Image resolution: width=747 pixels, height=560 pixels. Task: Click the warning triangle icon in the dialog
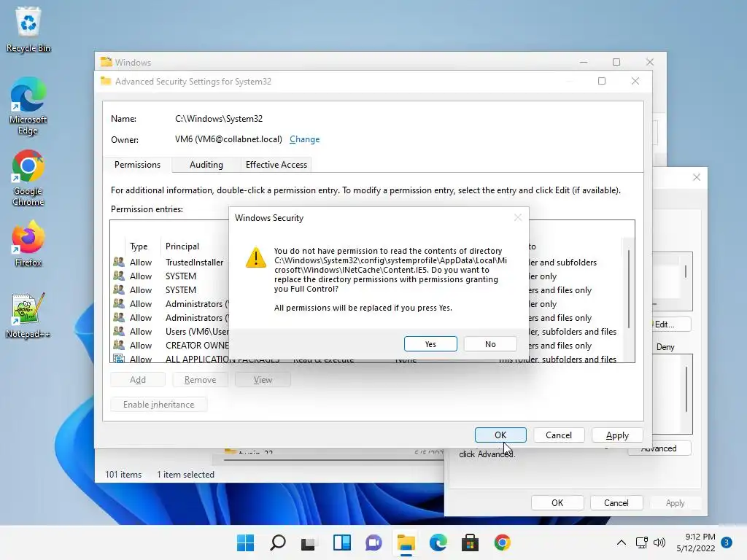[256, 257]
